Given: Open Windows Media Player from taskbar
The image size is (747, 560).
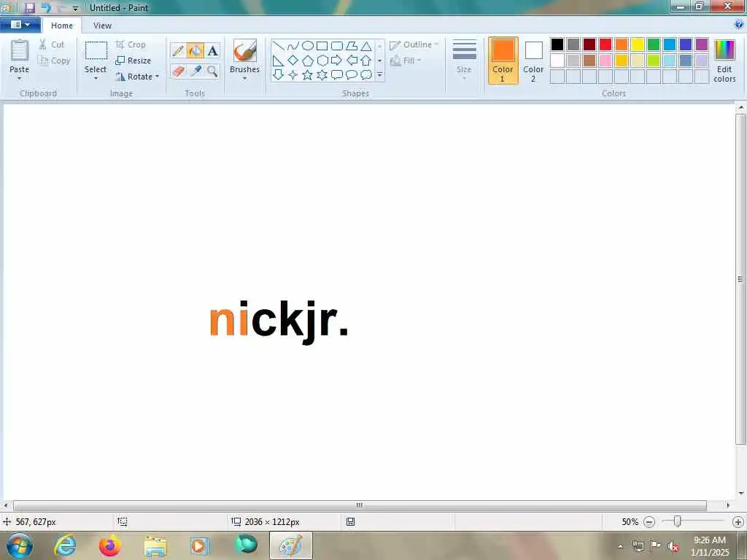Looking at the screenshot, I should tap(199, 545).
